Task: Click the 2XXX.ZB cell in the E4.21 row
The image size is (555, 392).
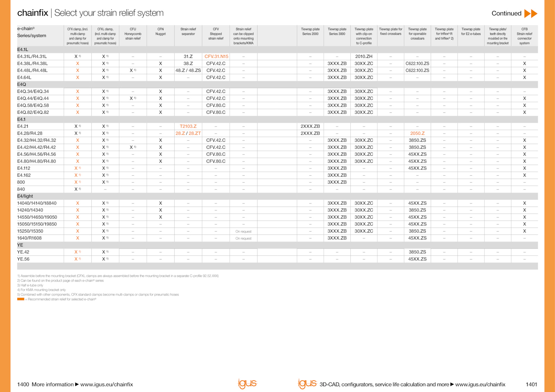Action: [310, 127]
